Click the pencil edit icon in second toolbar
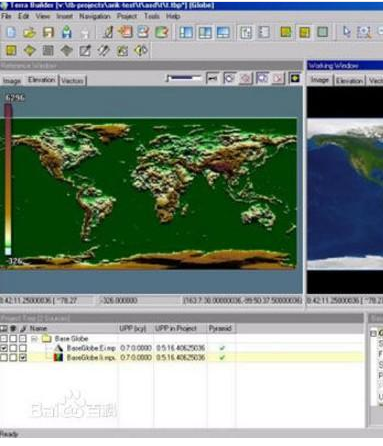This screenshot has width=383, height=446. (85, 51)
